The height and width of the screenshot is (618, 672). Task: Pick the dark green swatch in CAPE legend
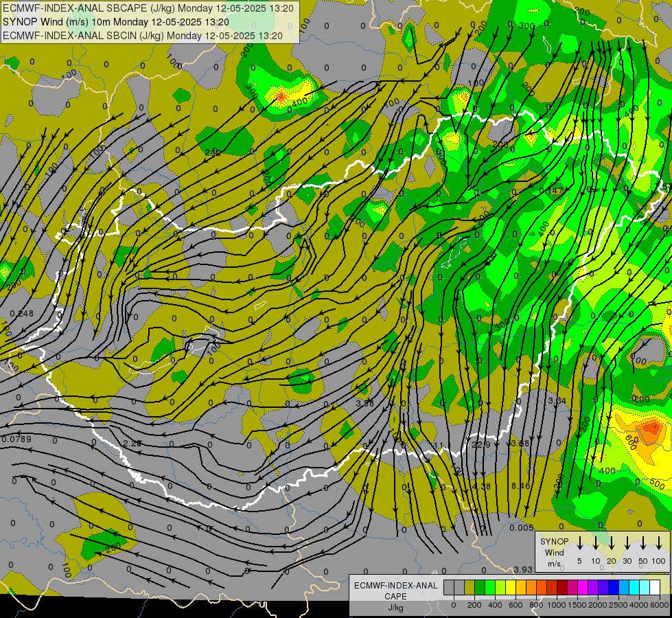[x=480, y=587]
